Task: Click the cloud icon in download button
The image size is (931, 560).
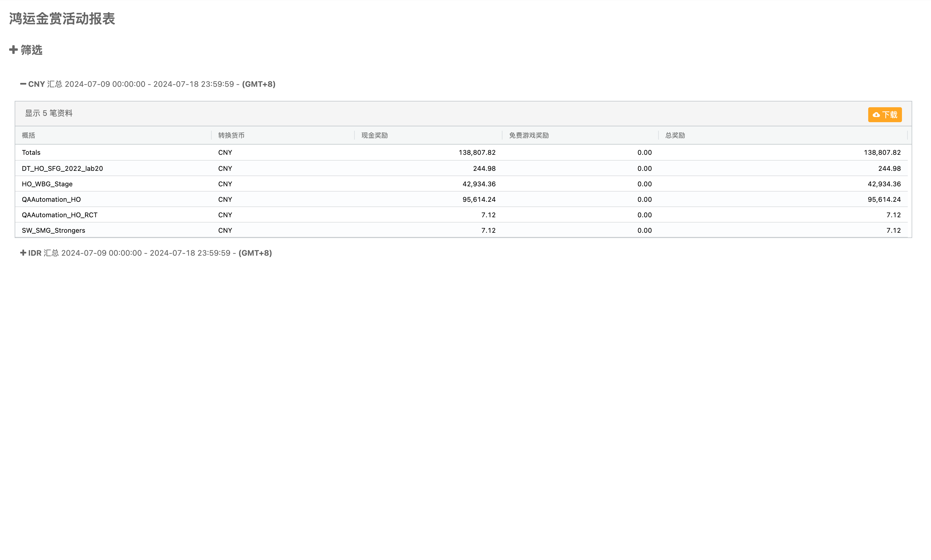Action: pos(876,115)
